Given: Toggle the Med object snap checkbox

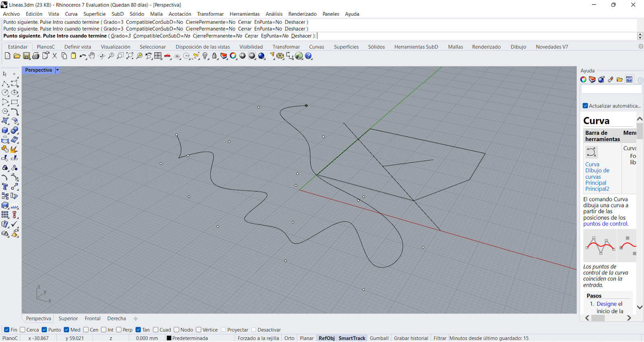Looking at the screenshot, I should pos(66,330).
